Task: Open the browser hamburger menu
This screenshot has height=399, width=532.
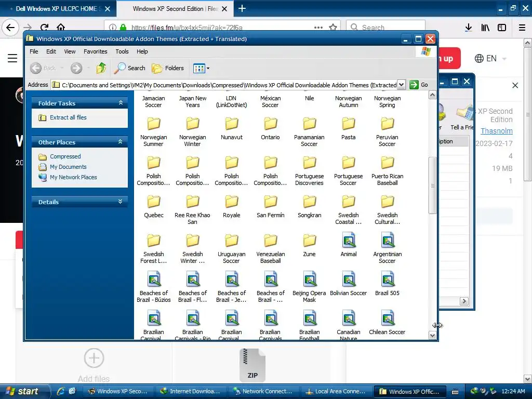Action: 522,28
